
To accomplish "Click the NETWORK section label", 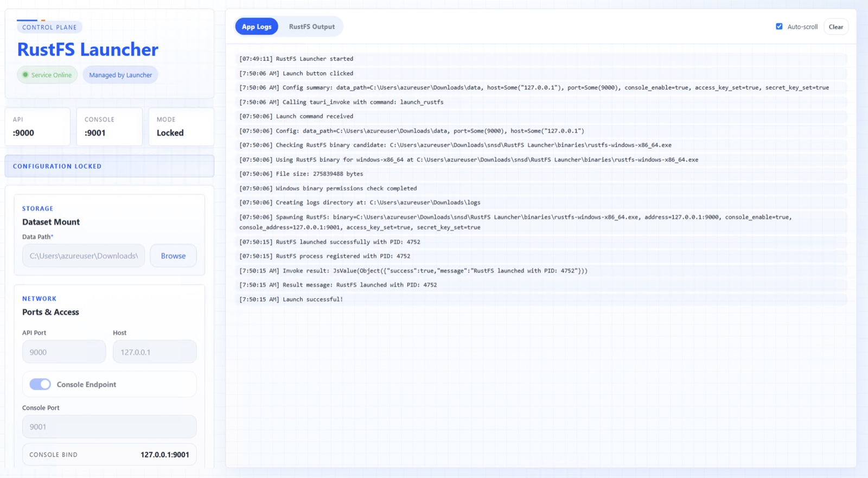I will 39,298.
